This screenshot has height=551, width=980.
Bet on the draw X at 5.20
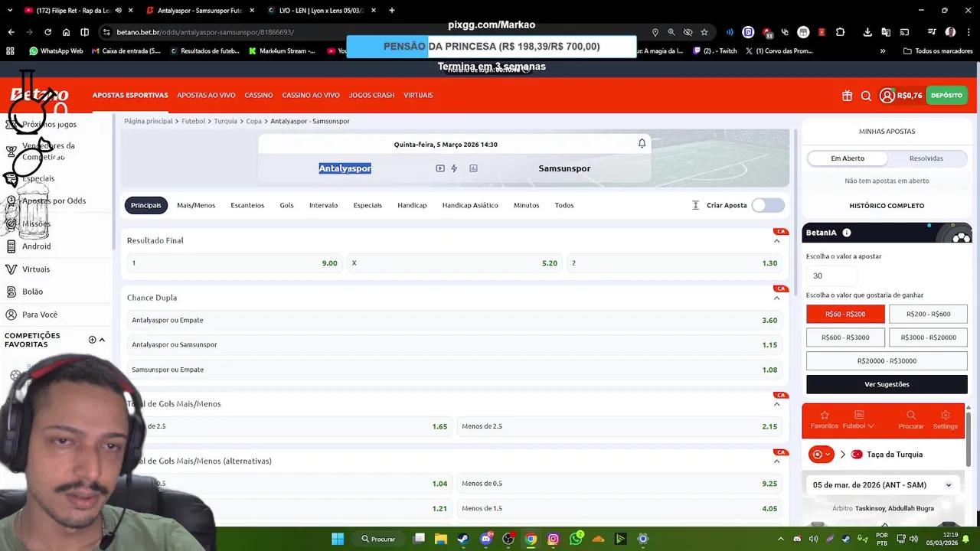(455, 263)
